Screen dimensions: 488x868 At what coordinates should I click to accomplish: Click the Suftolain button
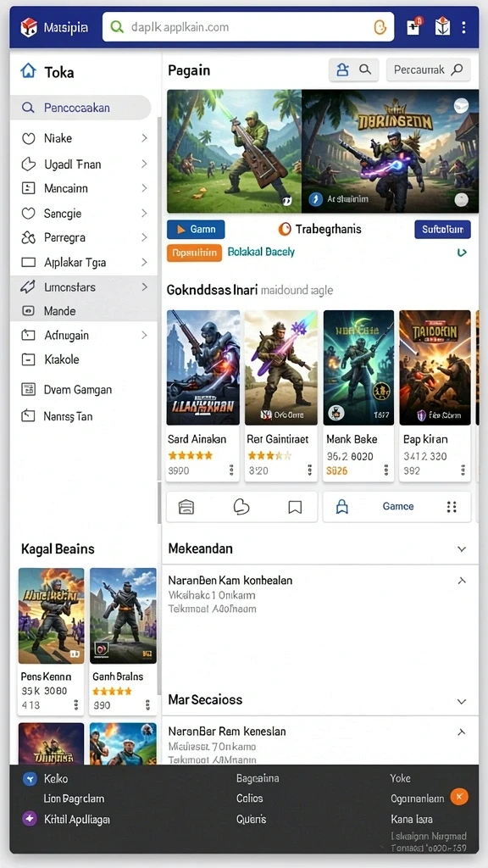click(442, 229)
